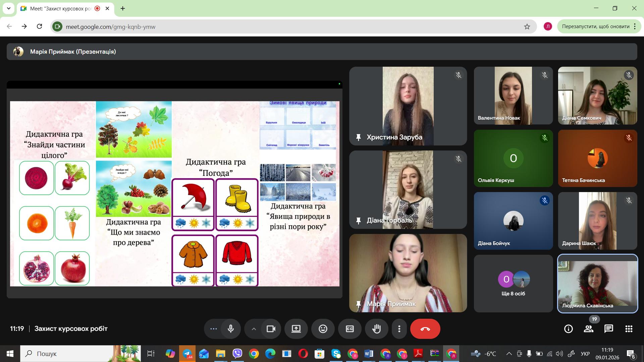644x362 pixels.
Task: Open the Telegram taskbar icon
Action: click(x=187, y=354)
